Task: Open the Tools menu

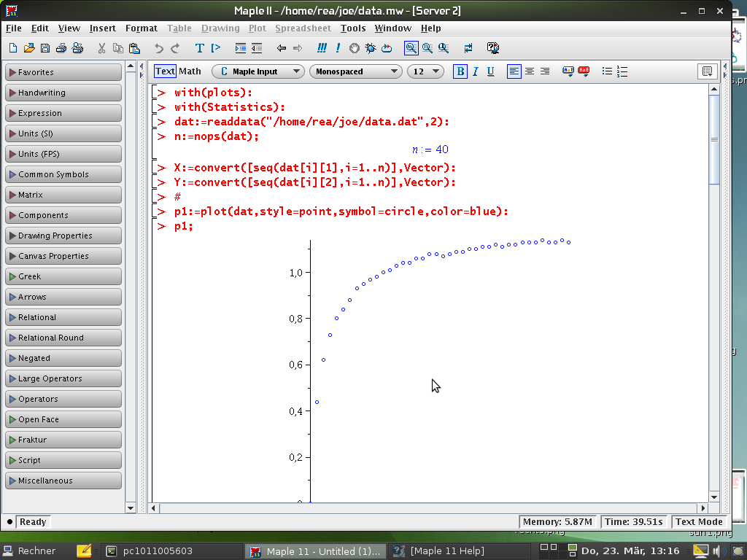Action: click(x=353, y=28)
